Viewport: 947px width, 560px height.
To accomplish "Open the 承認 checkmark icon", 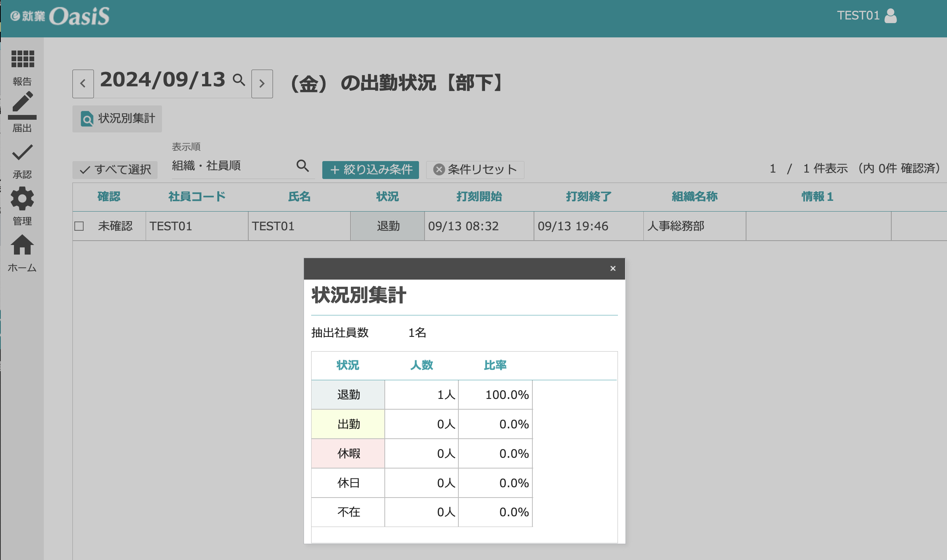I will 22,153.
